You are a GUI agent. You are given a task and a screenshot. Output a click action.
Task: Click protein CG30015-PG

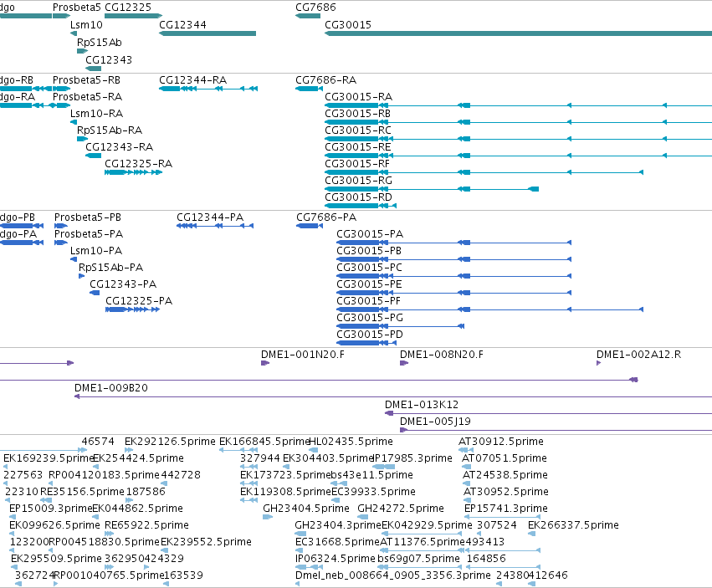point(400,326)
